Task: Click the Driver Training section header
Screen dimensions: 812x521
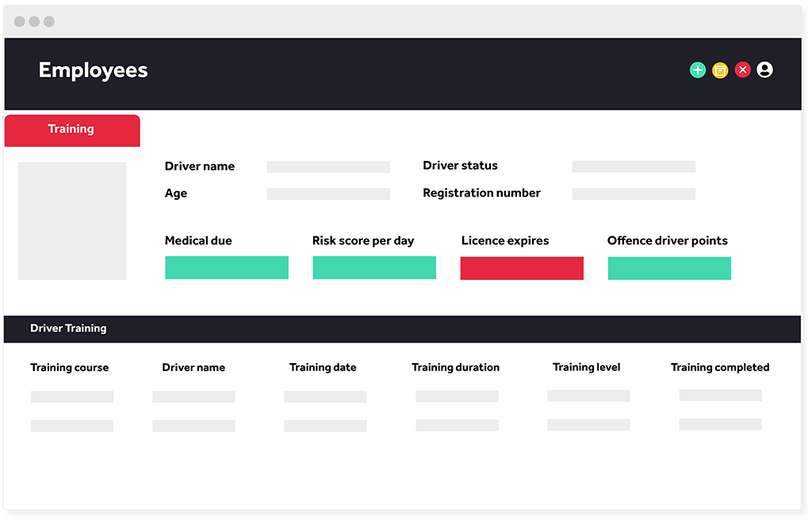Action: [402, 329]
